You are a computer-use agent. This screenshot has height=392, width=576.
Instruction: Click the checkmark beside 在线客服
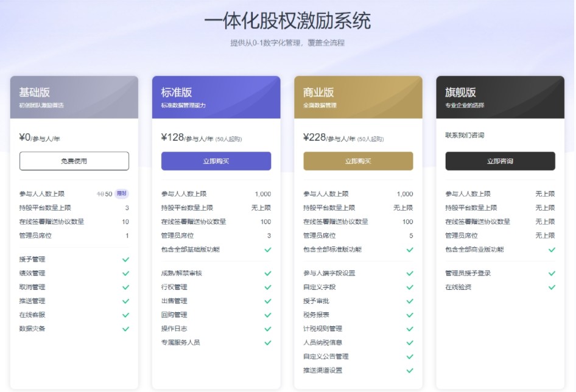tap(125, 315)
